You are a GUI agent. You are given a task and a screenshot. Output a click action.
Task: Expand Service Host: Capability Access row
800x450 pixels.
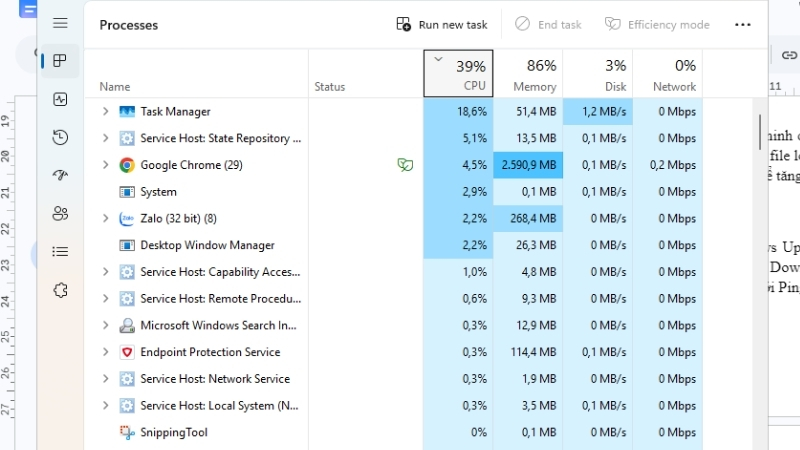point(106,272)
